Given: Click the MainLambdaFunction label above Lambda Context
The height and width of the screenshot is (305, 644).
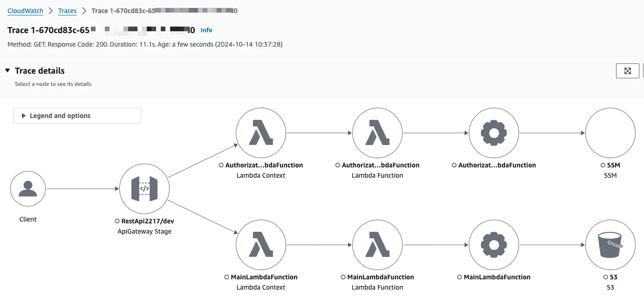Looking at the screenshot, I should [264, 277].
